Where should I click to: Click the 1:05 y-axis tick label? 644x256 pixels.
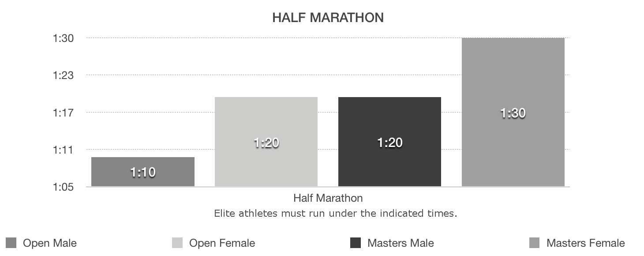[63, 187]
